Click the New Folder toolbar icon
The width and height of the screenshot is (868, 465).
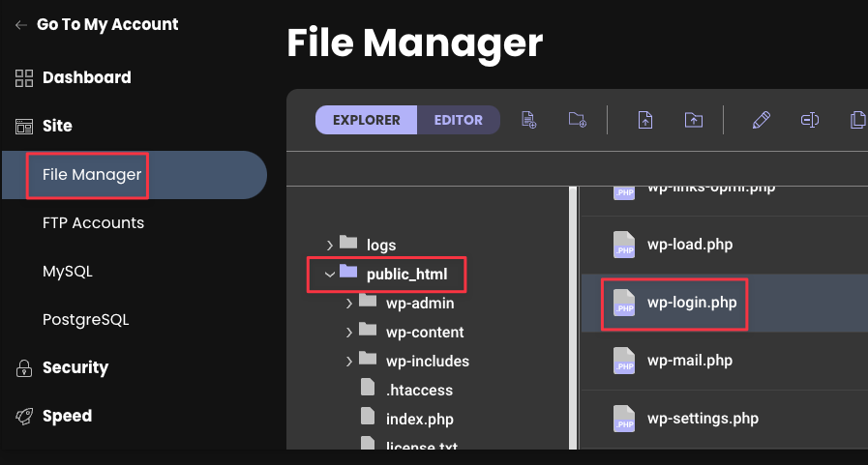pyautogui.click(x=578, y=120)
